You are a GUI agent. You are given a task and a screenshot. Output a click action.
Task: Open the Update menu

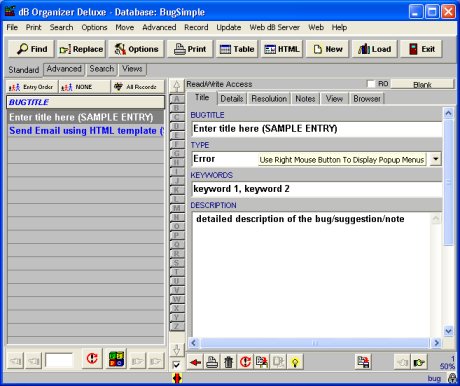pyautogui.click(x=229, y=27)
